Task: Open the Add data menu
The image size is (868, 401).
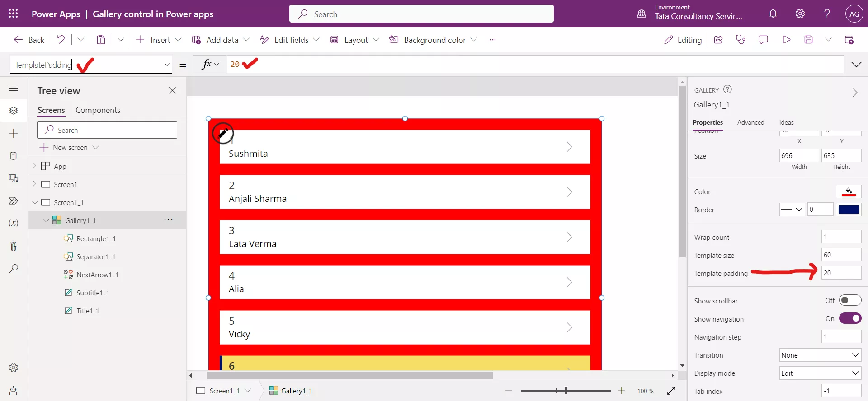Action: point(221,40)
